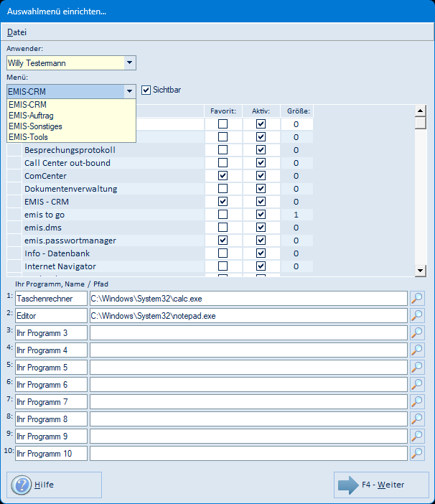435x504 pixels.
Task: Mark Besprechungsprotokoll as Favorit
Action: click(x=223, y=150)
